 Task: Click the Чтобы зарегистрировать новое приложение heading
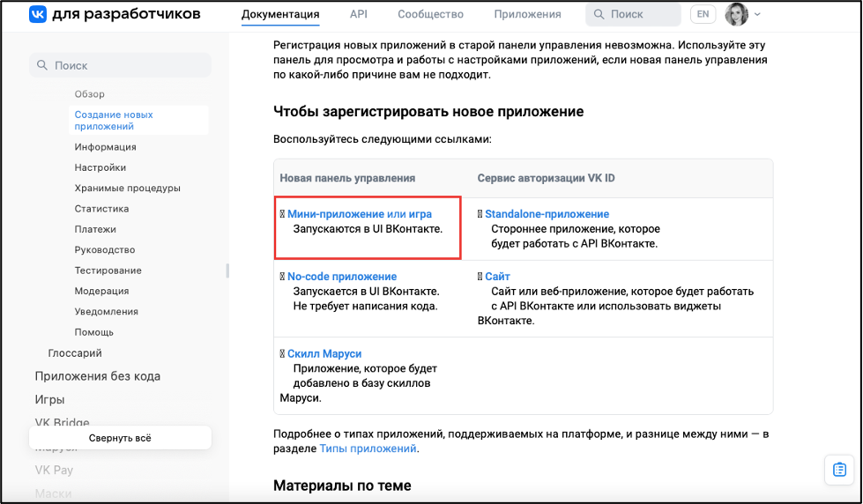click(428, 112)
